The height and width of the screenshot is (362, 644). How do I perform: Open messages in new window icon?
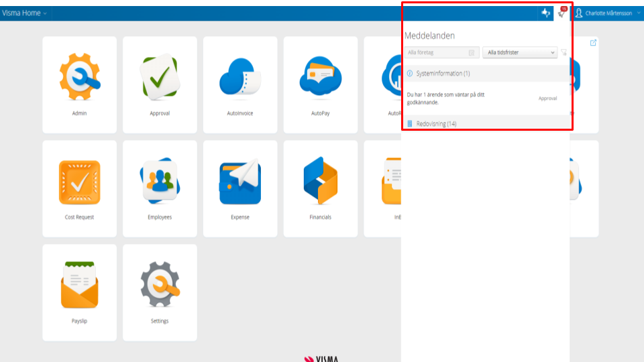pyautogui.click(x=593, y=43)
